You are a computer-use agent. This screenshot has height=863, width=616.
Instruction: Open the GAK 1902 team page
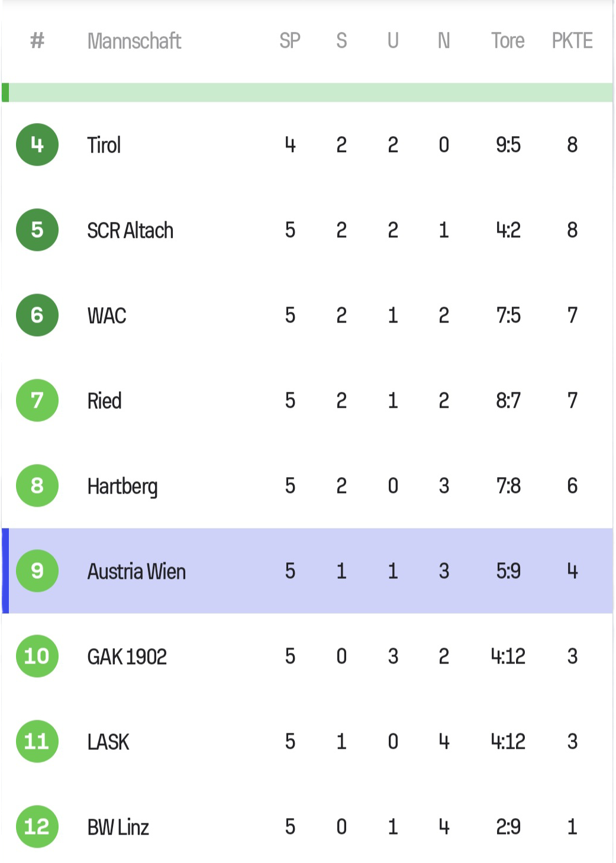127,656
